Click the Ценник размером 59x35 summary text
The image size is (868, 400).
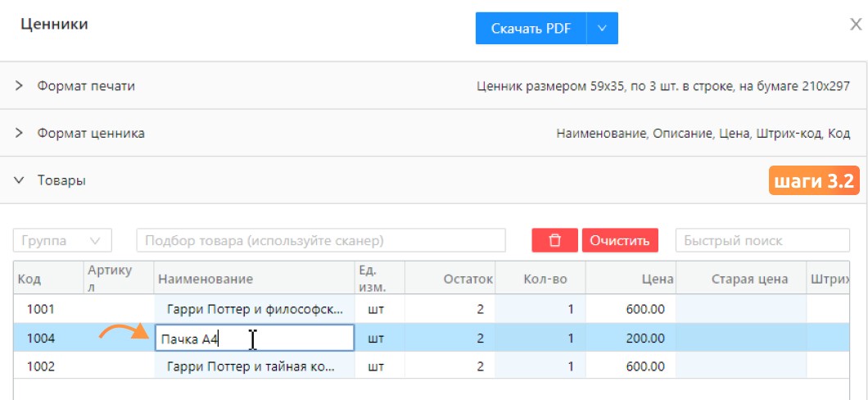pos(662,86)
